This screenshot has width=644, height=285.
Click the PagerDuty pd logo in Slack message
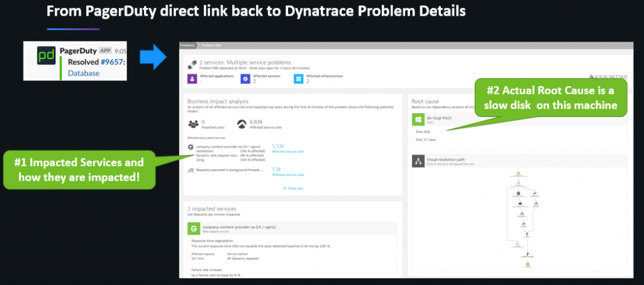point(46,55)
